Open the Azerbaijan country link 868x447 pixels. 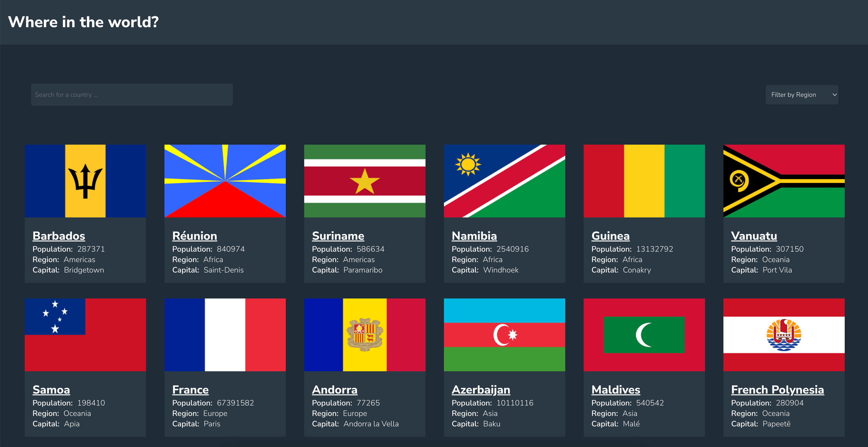(481, 389)
